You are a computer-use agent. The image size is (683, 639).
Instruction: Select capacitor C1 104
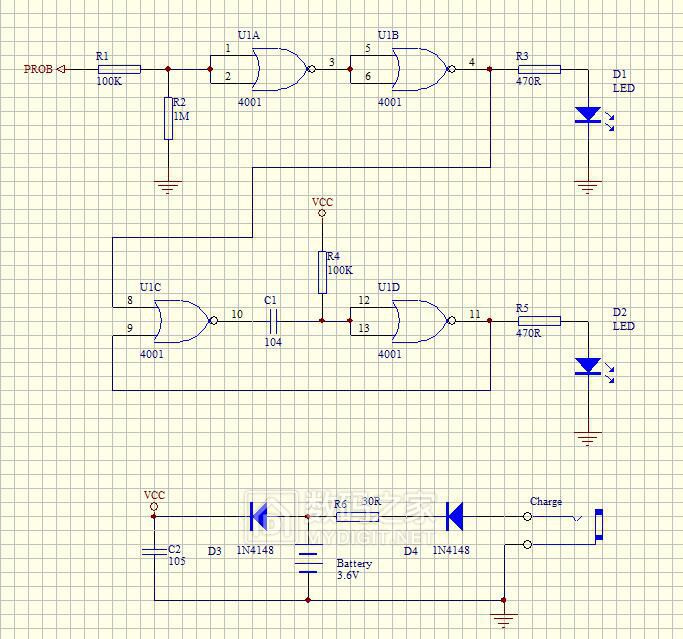click(x=272, y=321)
